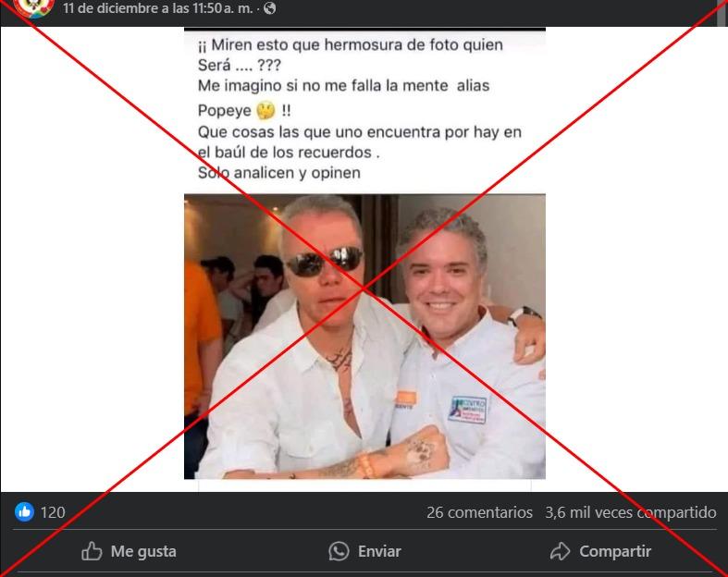Screen dimensions: 728x577
Task: Click the Enviar button label
Action: [379, 551]
